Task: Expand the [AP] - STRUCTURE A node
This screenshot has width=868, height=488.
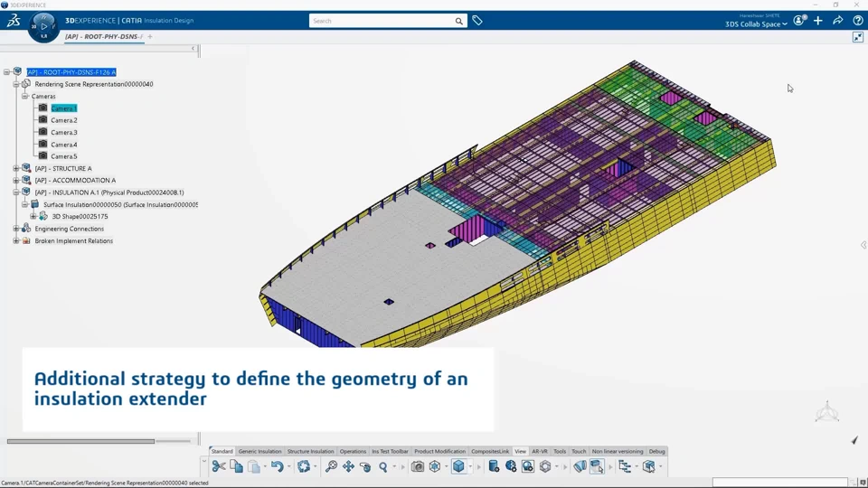Action: click(x=16, y=168)
